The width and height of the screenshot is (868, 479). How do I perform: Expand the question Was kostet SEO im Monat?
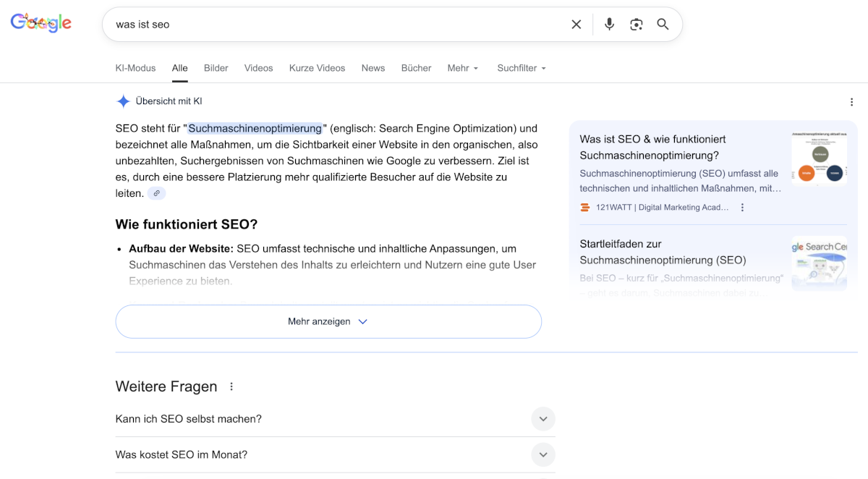click(543, 454)
